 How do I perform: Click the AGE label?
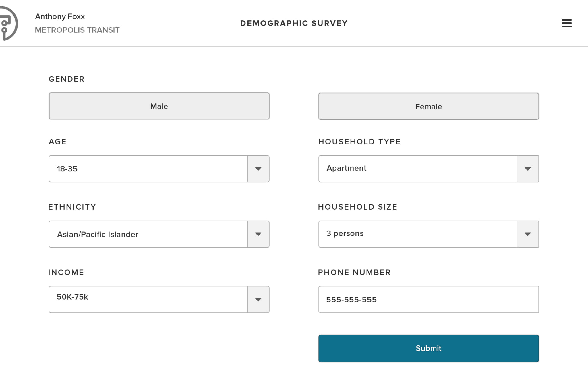point(57,142)
